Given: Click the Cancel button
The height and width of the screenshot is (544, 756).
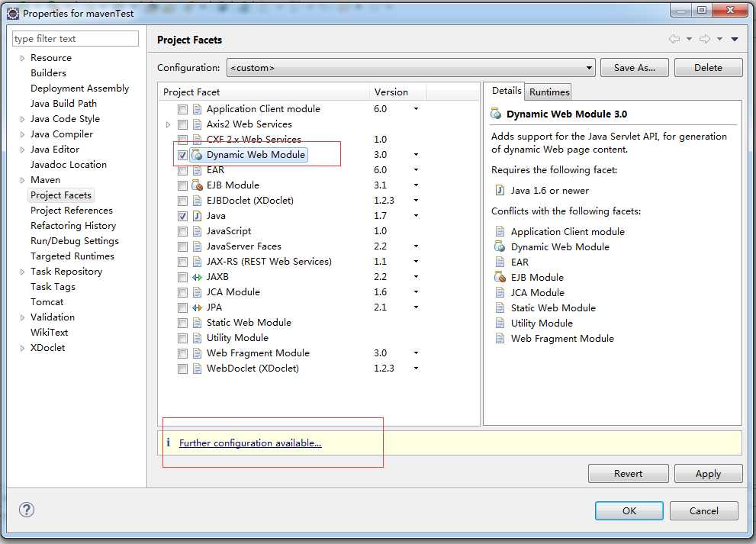Looking at the screenshot, I should [703, 510].
